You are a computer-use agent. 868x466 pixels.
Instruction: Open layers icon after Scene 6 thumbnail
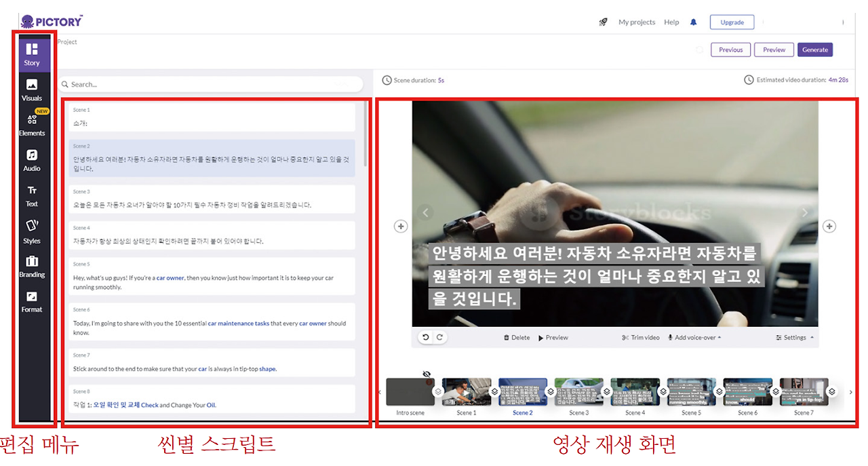tap(776, 391)
